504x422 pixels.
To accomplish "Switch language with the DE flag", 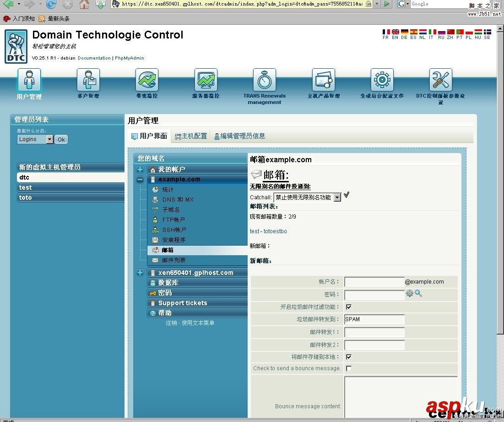I will 404,32.
